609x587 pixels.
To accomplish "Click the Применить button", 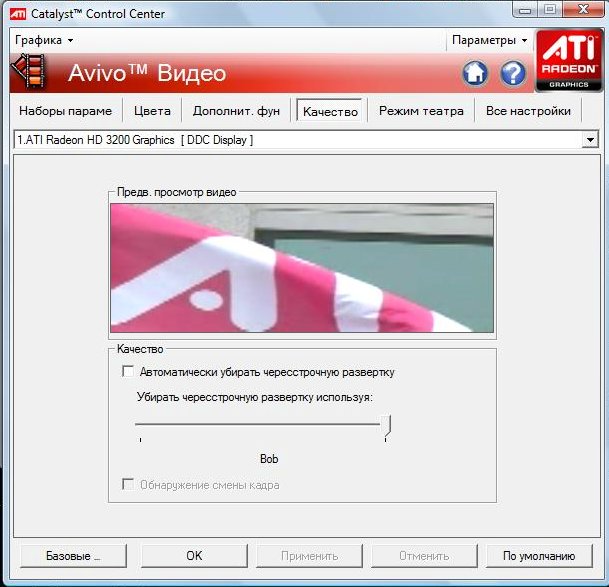I will pos(309,556).
